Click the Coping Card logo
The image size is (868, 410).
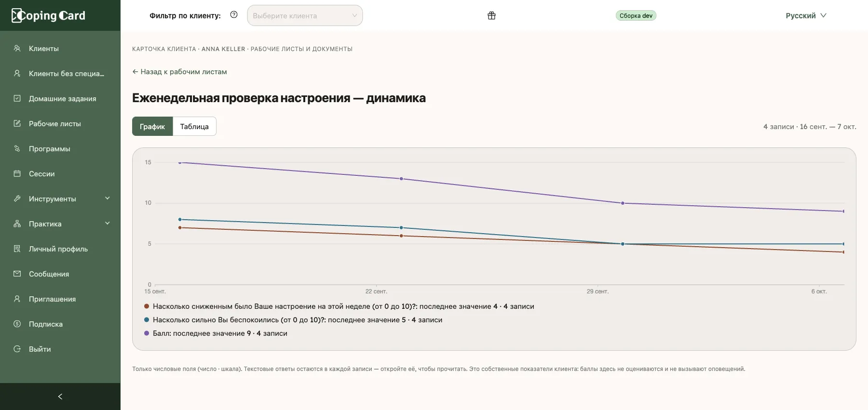click(48, 15)
